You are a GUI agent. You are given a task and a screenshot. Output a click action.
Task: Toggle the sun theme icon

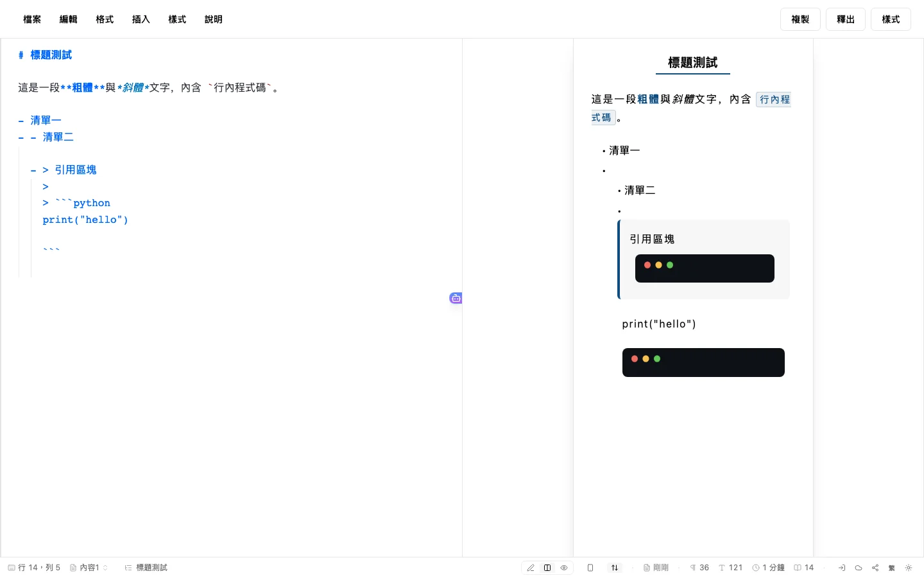909,568
